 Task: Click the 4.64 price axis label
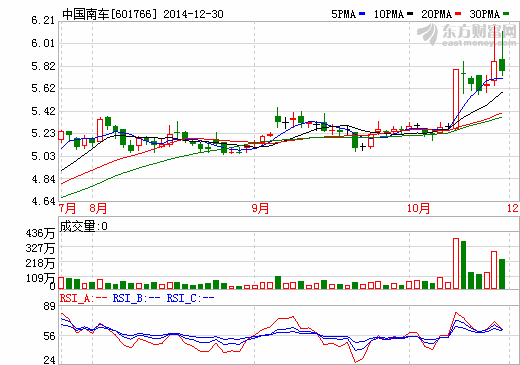coord(43,201)
